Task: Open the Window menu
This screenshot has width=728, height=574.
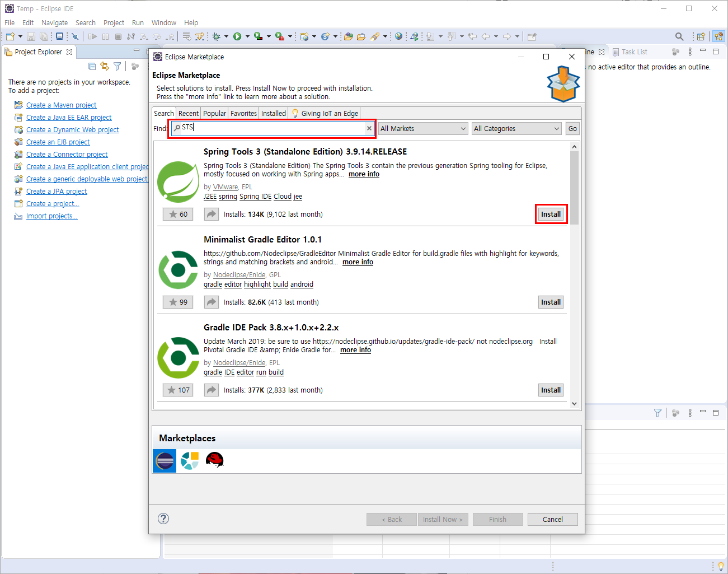Action: 164,23
